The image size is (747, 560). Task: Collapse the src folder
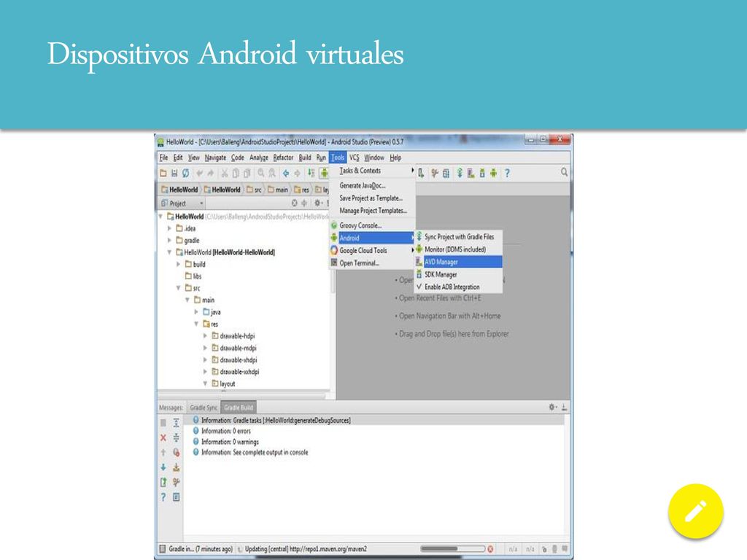179,288
